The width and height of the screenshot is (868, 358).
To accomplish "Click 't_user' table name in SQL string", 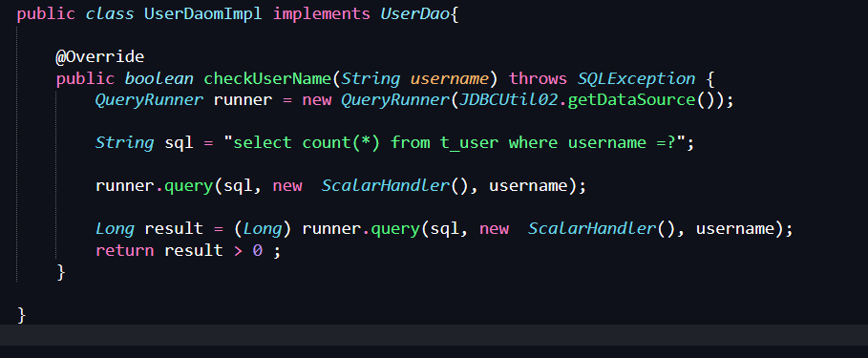I will pyautogui.click(x=469, y=143).
